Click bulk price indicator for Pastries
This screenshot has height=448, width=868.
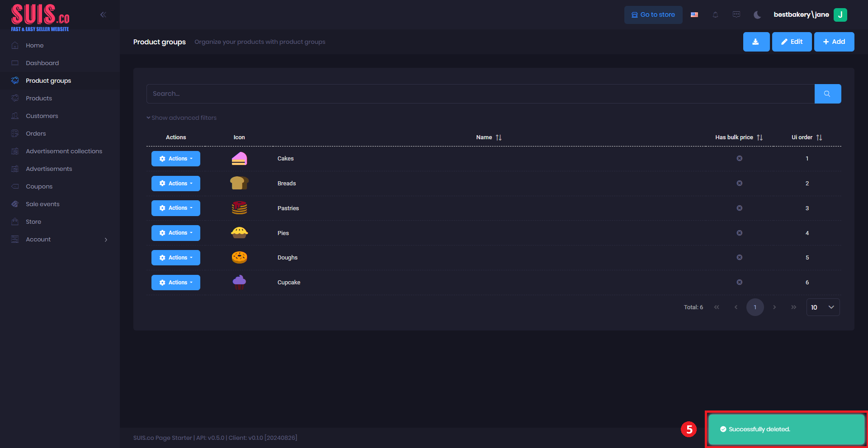[739, 208]
